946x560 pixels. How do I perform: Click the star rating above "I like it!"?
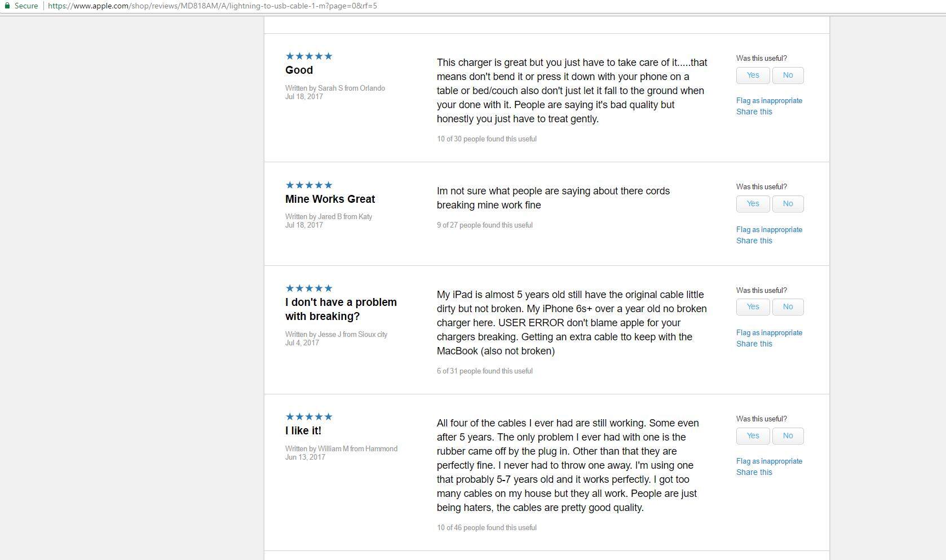(x=309, y=417)
